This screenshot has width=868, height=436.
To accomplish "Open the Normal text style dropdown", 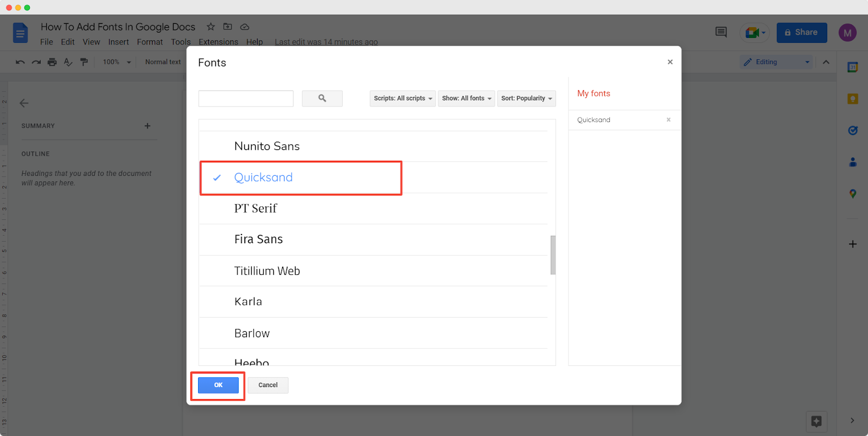I will tap(163, 62).
